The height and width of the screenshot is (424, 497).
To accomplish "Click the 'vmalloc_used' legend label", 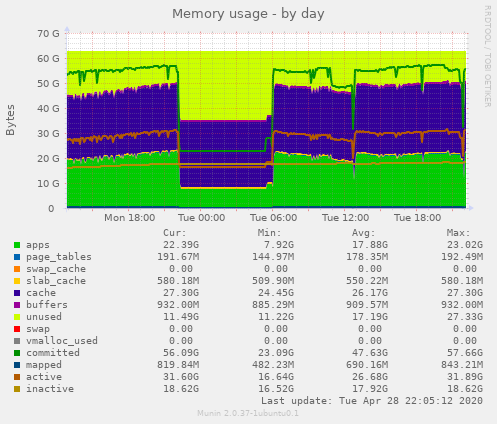I will pos(62,341).
